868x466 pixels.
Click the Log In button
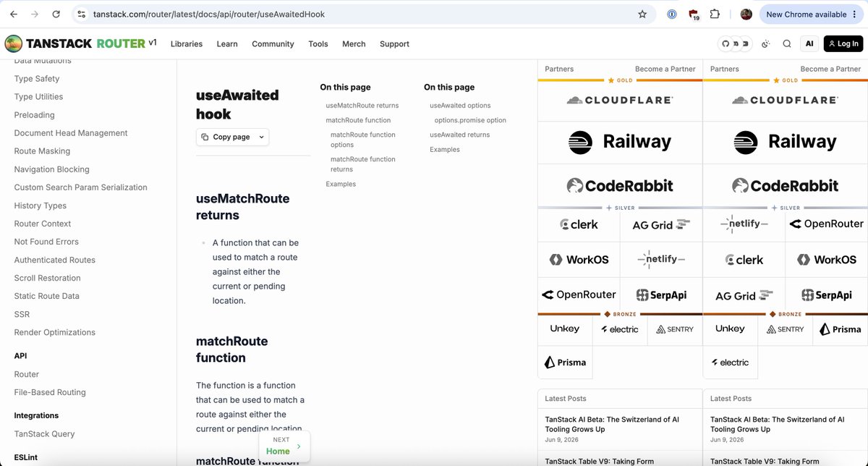pos(843,43)
